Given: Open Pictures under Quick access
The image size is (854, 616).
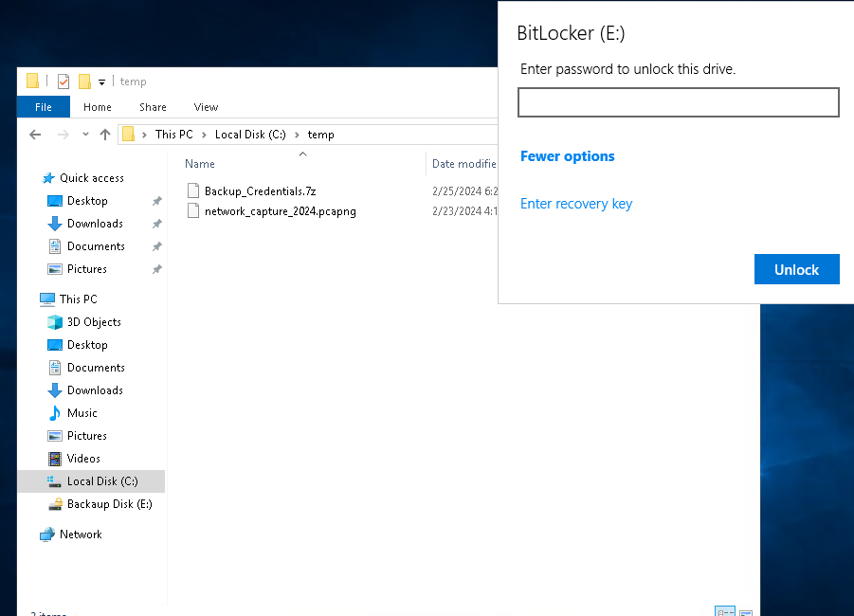Looking at the screenshot, I should pos(87,269).
